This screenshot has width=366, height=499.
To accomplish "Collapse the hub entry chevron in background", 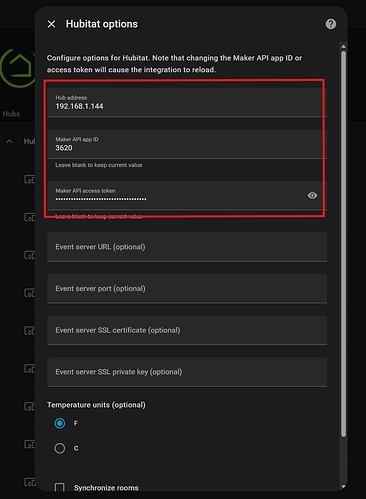I will tap(9, 141).
